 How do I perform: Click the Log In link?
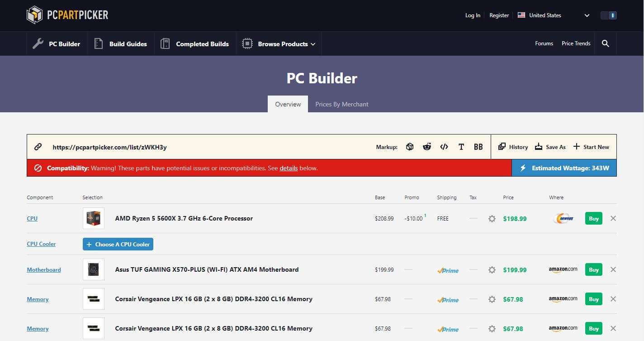(x=473, y=15)
